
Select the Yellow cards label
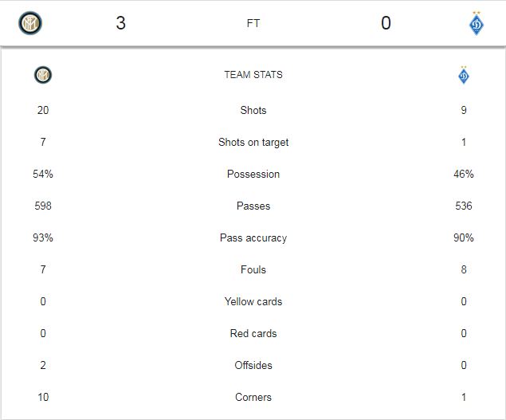pos(253,301)
